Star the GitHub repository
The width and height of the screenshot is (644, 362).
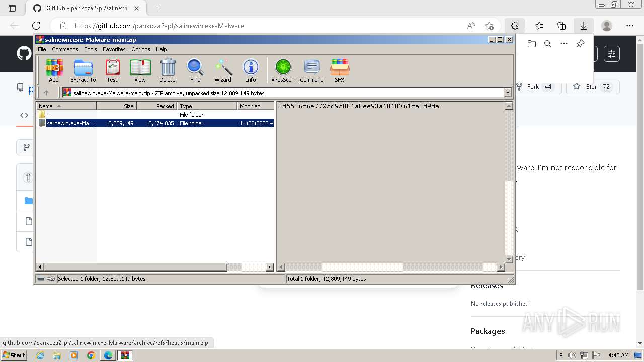pos(593,87)
